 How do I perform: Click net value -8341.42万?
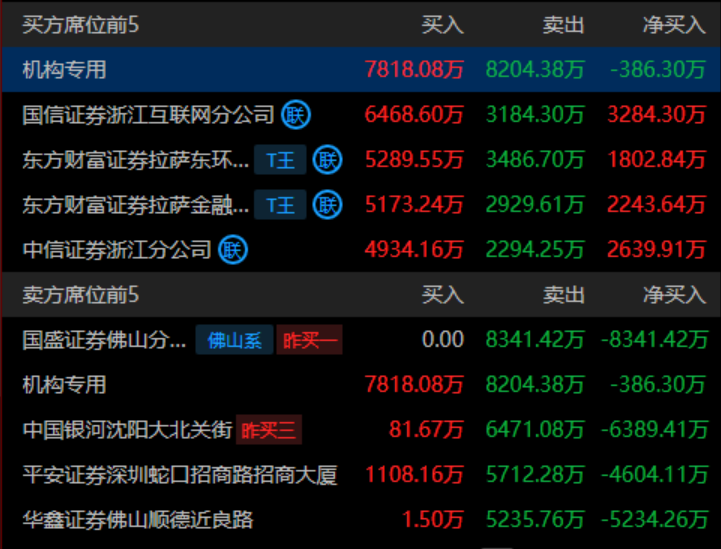point(654,340)
